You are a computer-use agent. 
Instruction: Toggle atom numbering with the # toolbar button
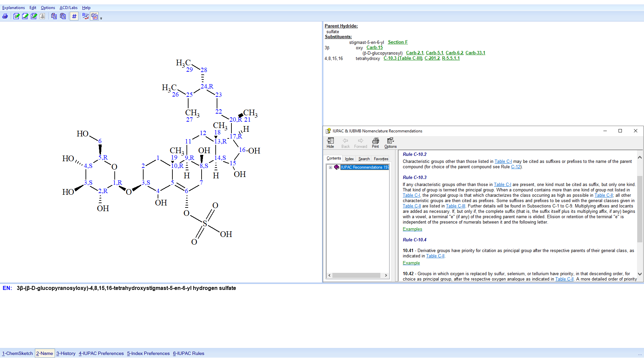(74, 16)
